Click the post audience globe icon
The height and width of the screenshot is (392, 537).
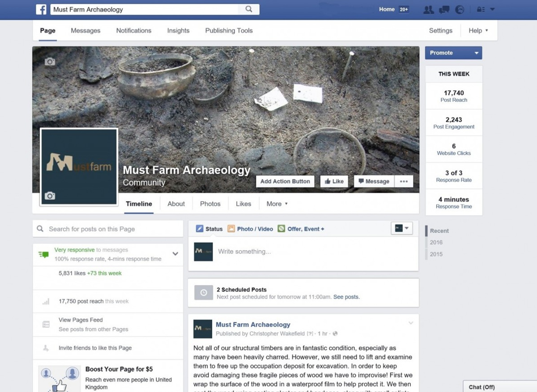(x=335, y=334)
